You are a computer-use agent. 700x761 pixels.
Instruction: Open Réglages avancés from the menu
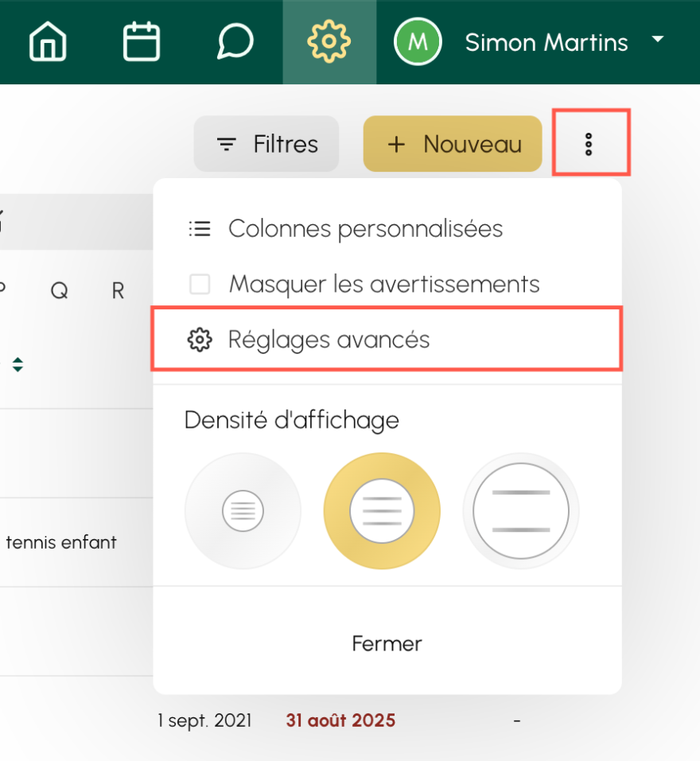[x=329, y=340]
